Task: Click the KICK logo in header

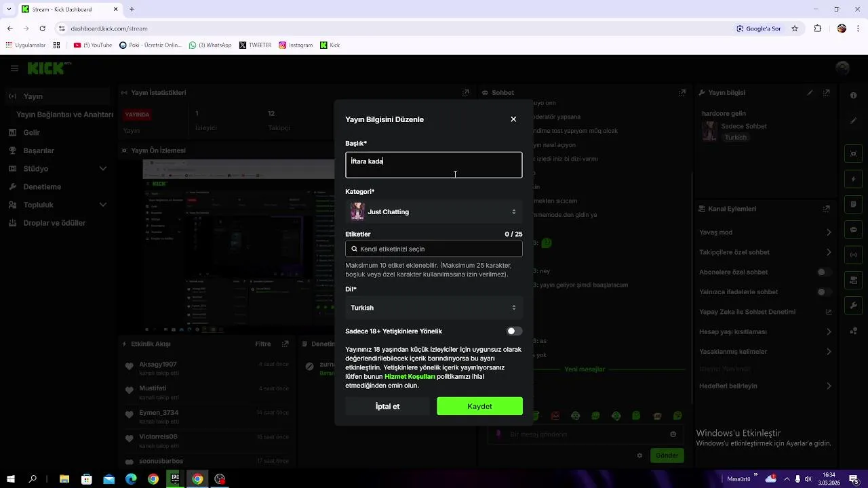Action: (49, 68)
